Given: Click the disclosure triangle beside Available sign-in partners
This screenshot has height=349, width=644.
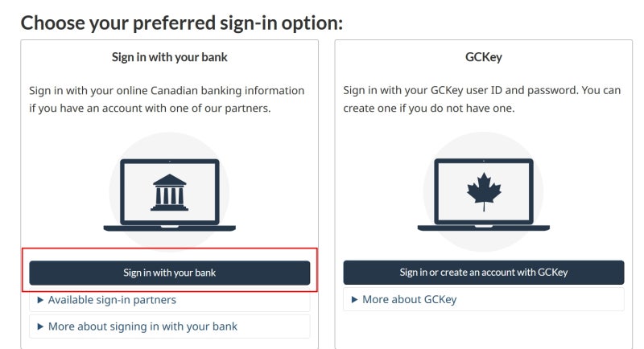Looking at the screenshot, I should [x=40, y=300].
